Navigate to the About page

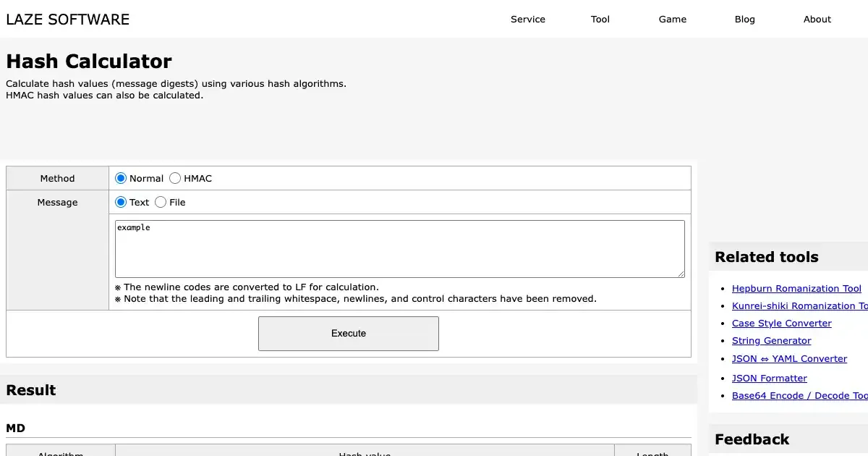[817, 20]
